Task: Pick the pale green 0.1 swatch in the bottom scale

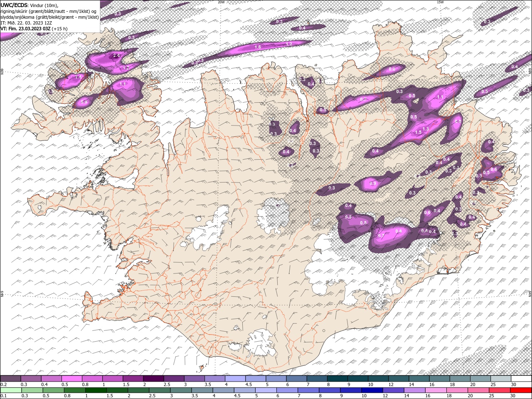Action: [11, 390]
